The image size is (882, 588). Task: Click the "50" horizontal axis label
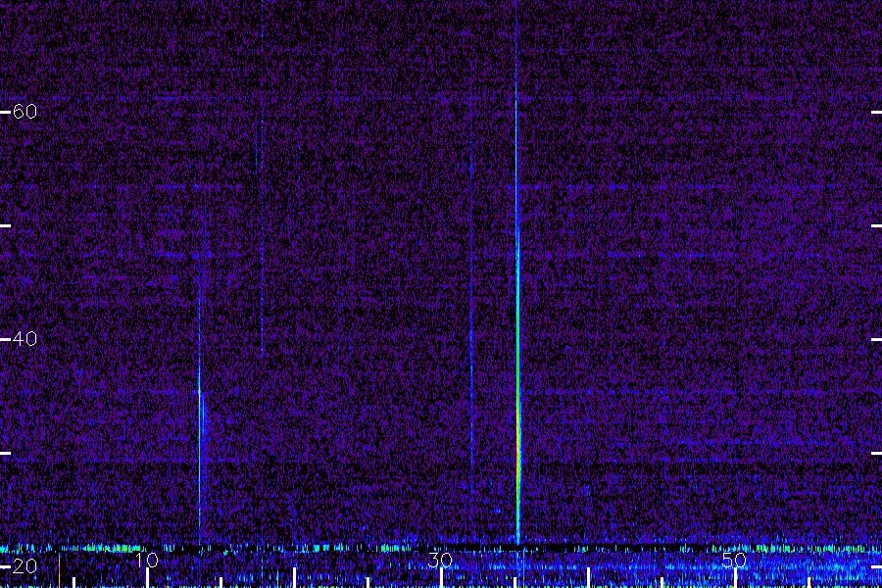[x=735, y=560]
